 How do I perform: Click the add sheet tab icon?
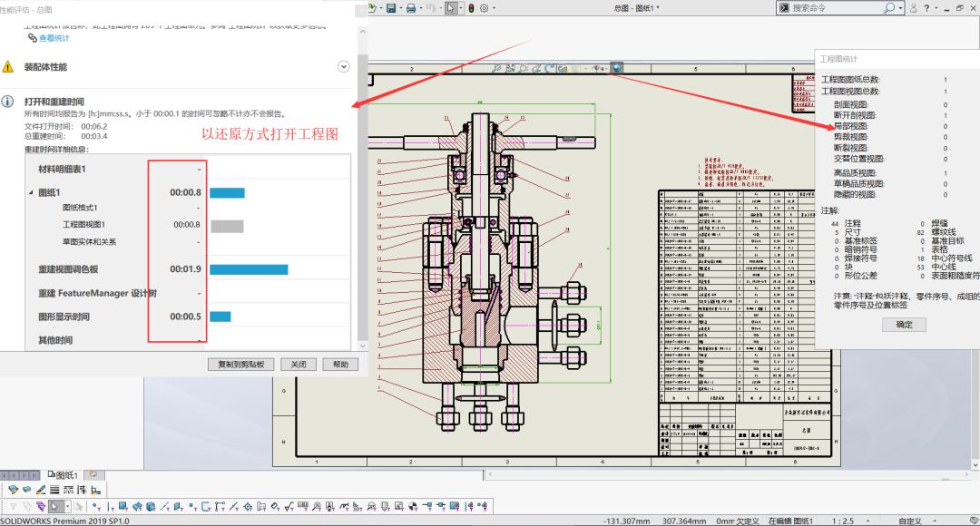click(x=93, y=474)
